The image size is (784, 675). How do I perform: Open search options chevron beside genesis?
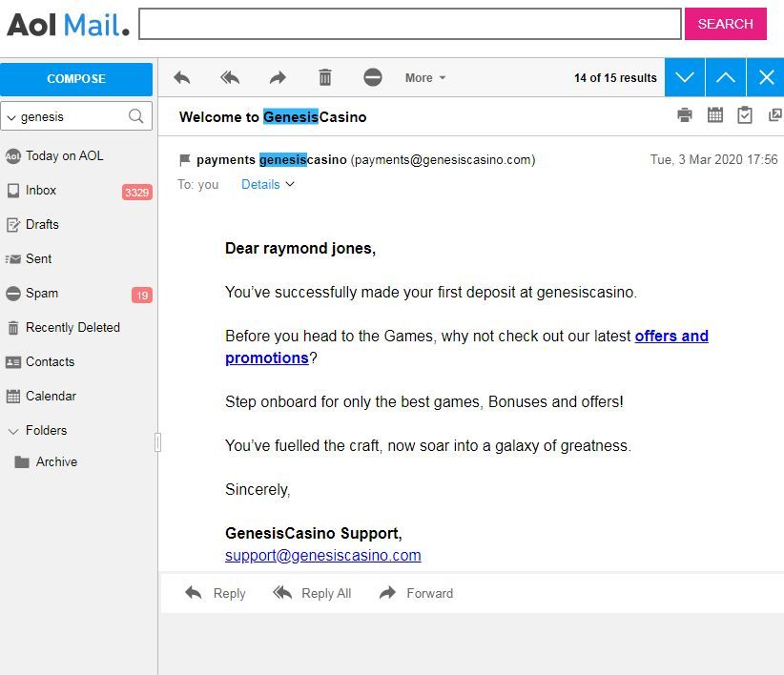tap(11, 118)
